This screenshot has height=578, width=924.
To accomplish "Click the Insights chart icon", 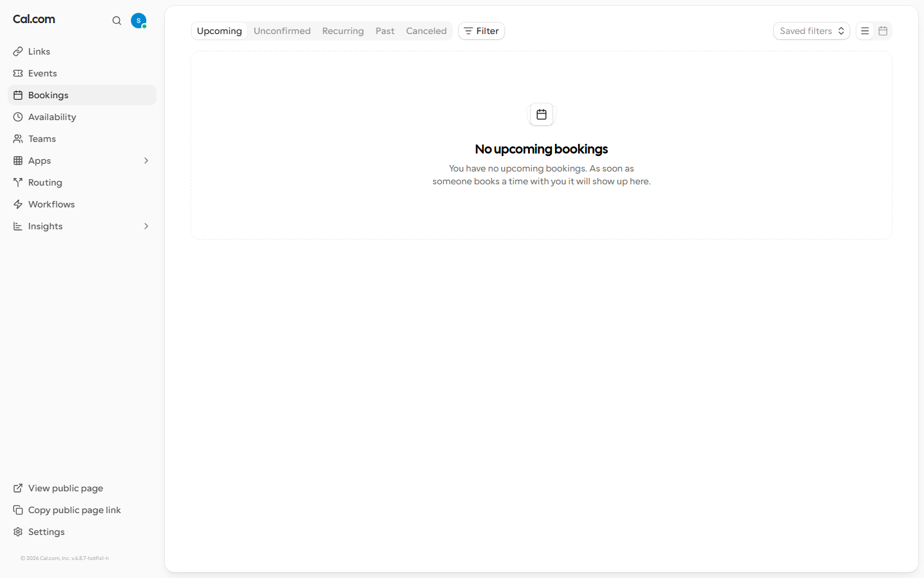I will 18,226.
